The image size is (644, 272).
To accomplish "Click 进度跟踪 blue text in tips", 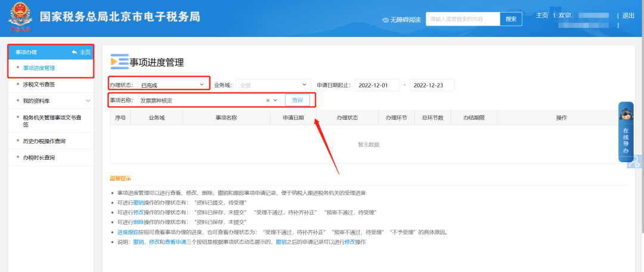I will click(x=128, y=232).
